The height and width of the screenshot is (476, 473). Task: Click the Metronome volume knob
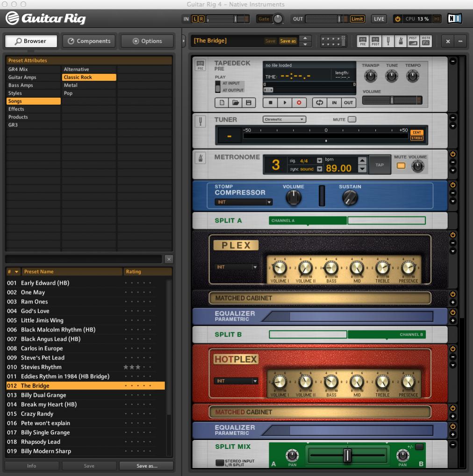coord(417,166)
